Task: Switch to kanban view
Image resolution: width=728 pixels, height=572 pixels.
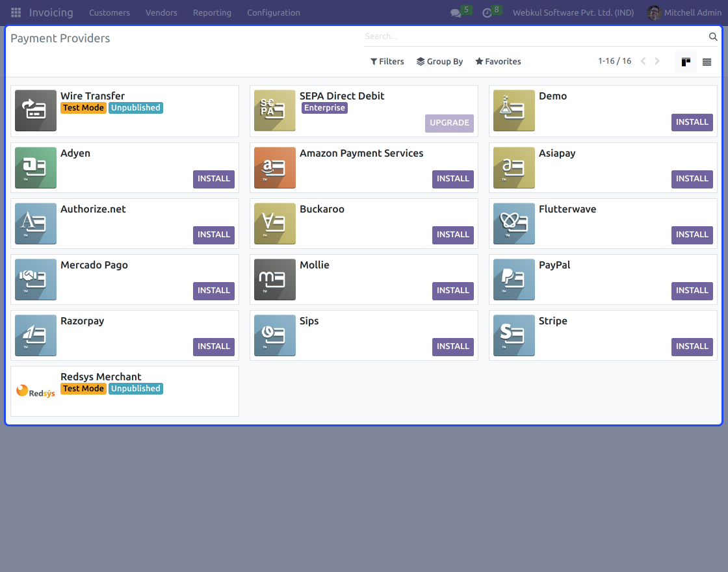Action: click(x=686, y=62)
